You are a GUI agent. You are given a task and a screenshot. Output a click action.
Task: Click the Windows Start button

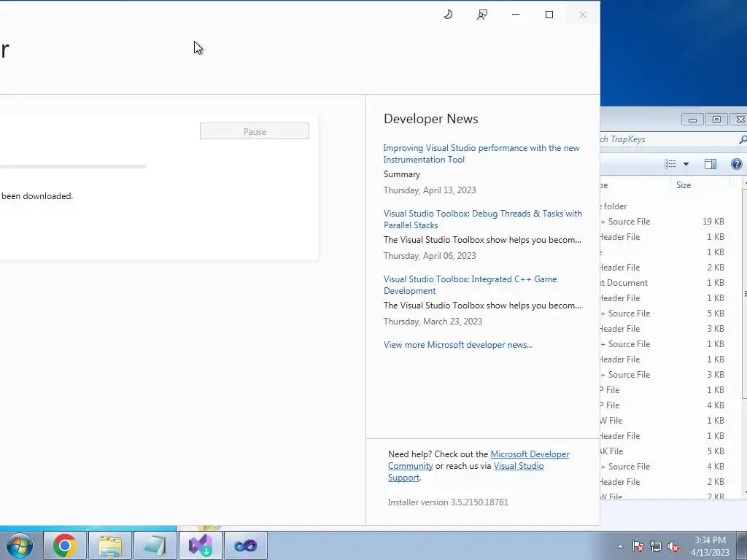[19, 545]
